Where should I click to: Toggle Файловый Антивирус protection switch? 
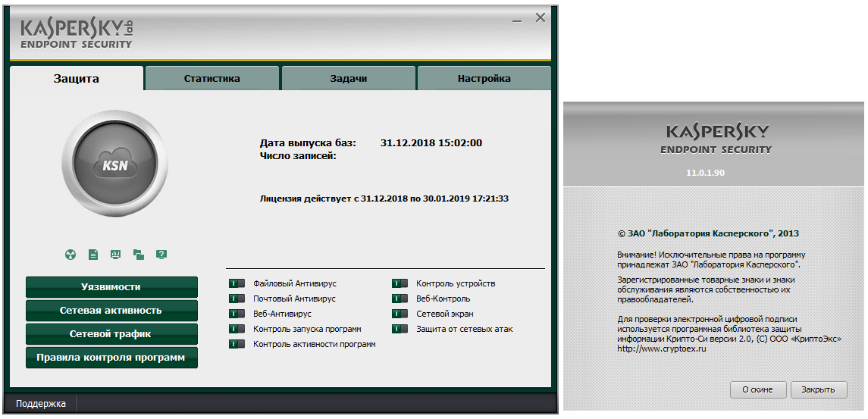(x=237, y=283)
